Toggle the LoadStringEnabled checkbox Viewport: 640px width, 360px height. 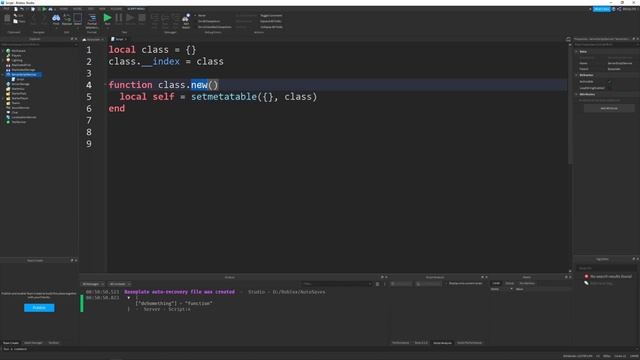[x=609, y=88]
